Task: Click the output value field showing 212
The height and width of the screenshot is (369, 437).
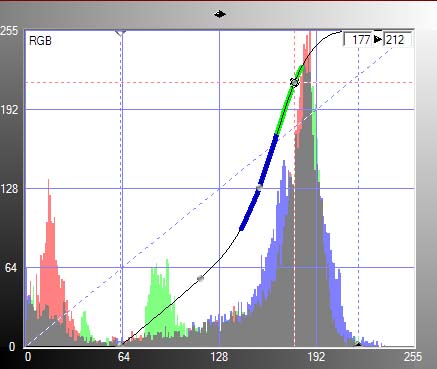Action: pyautogui.click(x=397, y=40)
